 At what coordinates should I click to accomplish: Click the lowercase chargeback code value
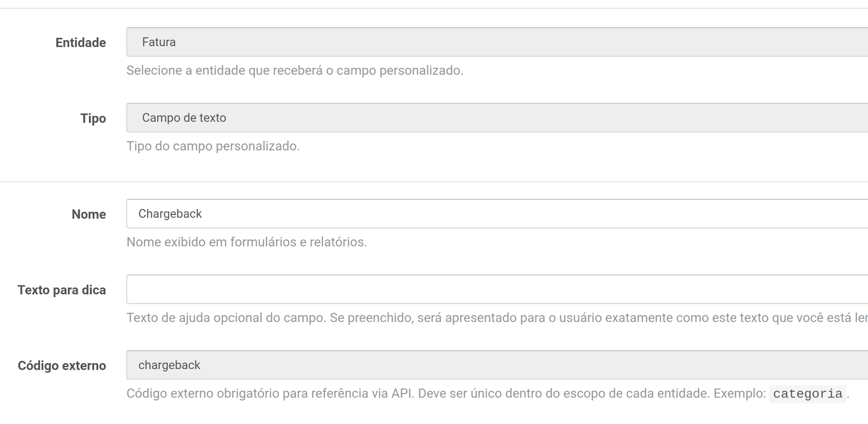pyautogui.click(x=169, y=365)
